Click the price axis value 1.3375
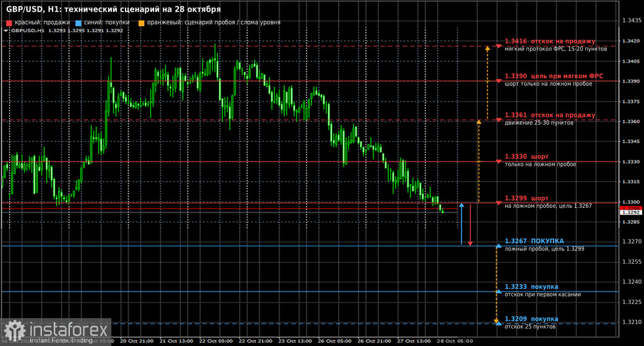Screen dimensions: 644x346 pos(632,102)
